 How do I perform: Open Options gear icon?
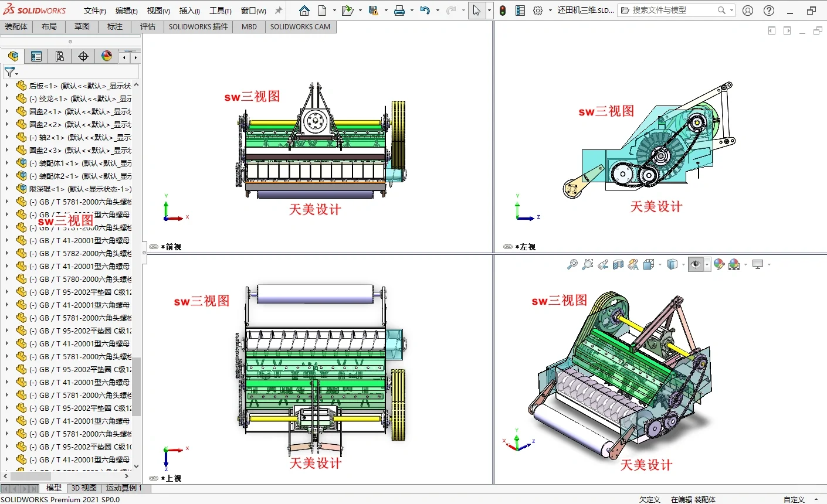[538, 11]
